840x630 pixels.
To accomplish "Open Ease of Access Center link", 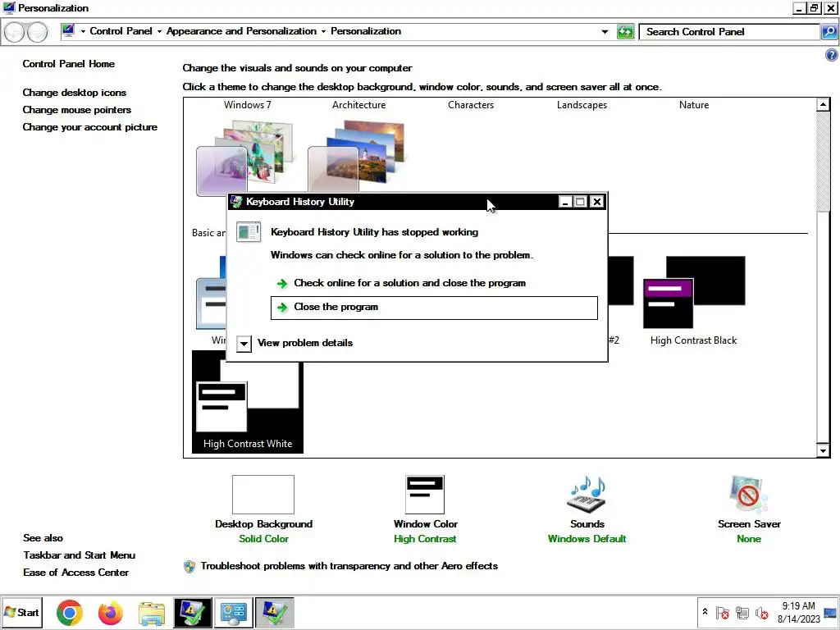I will 75,572.
